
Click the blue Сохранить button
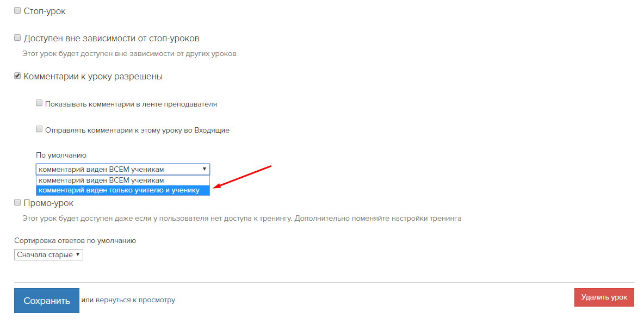46,301
